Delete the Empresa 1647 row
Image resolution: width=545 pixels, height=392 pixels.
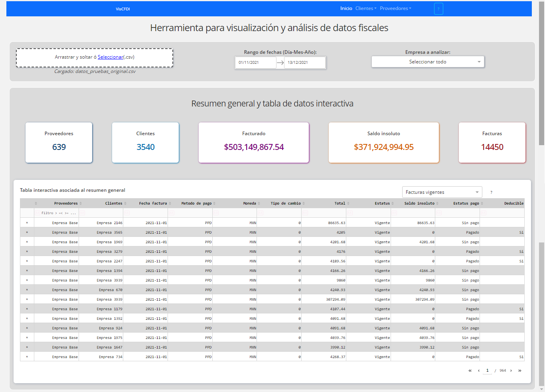[27, 347]
